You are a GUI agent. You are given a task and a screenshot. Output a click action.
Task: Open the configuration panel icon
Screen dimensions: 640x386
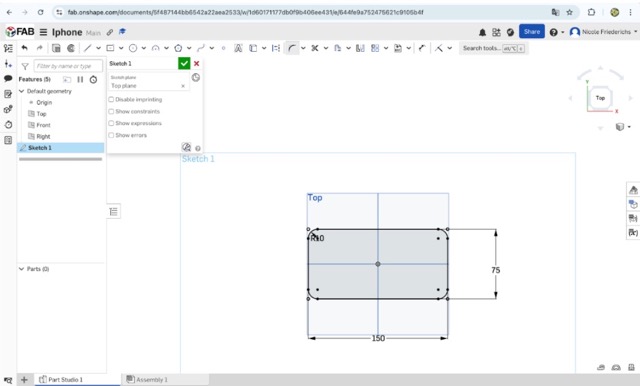[633, 204]
